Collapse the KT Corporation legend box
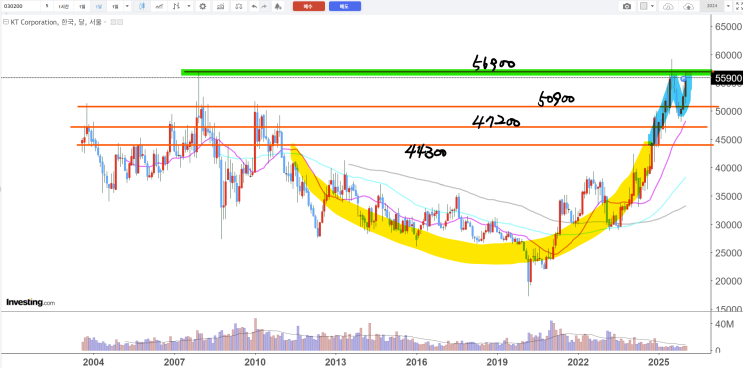Viewport: 743px width, 368px height. (x=6, y=22)
